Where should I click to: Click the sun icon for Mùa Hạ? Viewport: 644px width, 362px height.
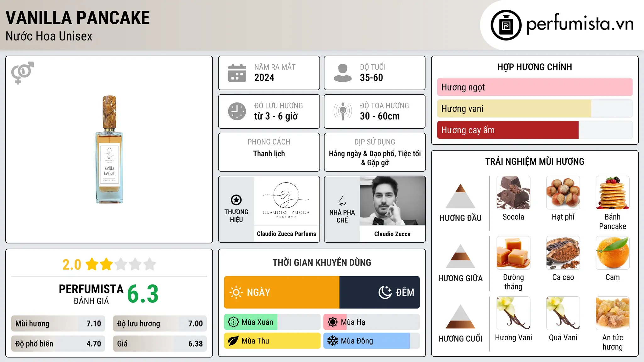[333, 322]
